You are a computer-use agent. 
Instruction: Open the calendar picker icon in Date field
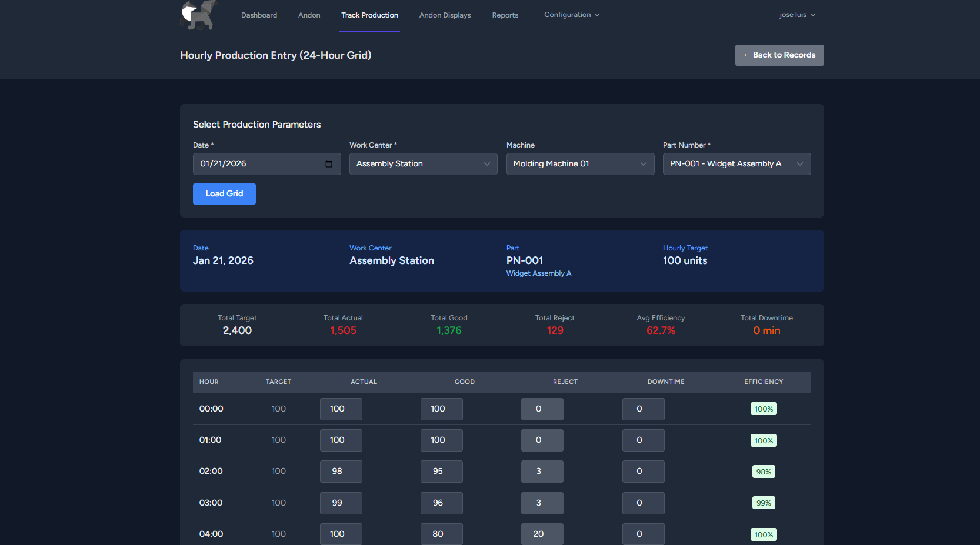329,164
